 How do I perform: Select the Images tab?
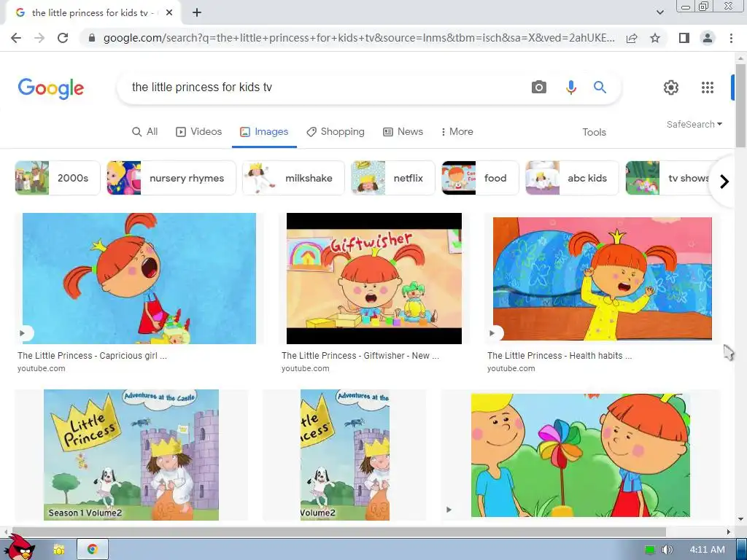point(264,131)
